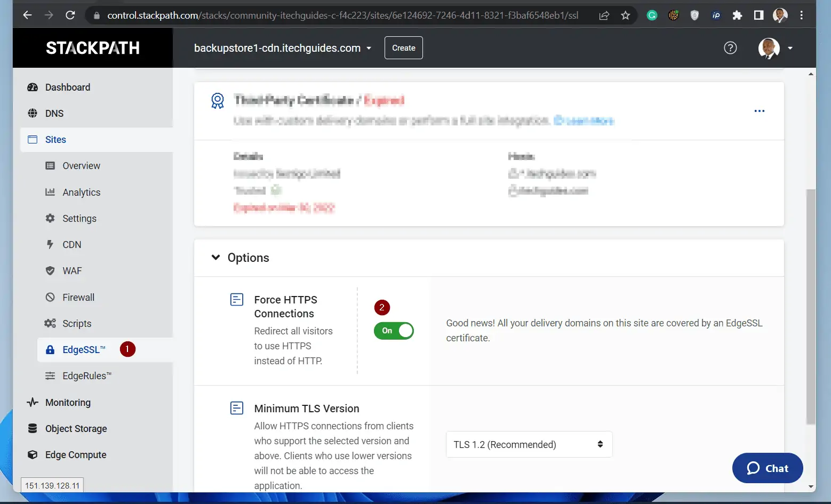
Task: Click the Force HTTPS document icon
Action: 237,300
